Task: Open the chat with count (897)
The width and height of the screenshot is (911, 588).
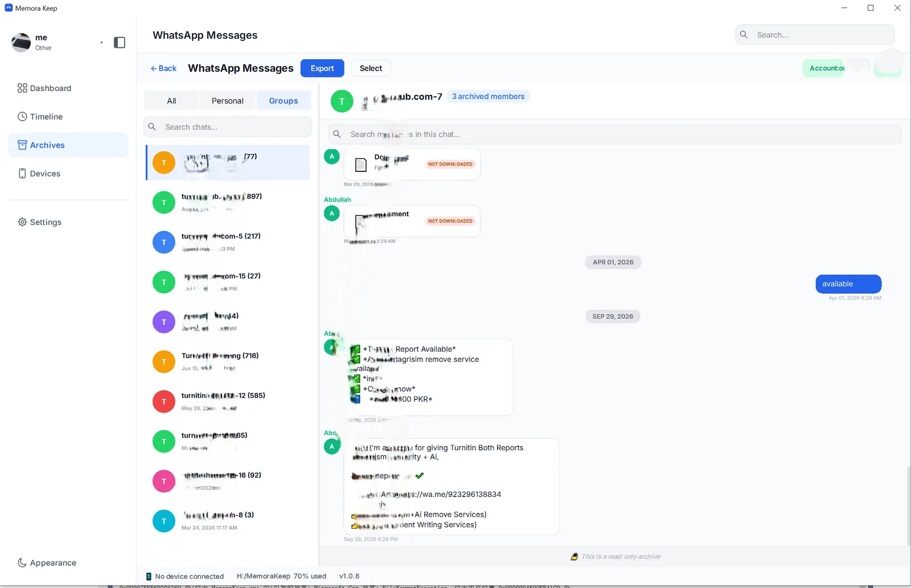Action: (x=228, y=203)
